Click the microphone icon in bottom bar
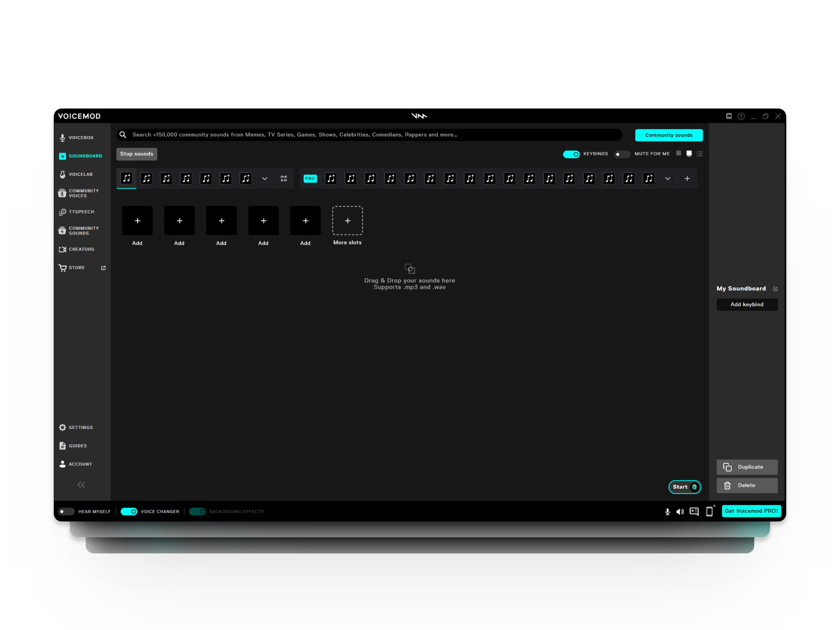840x630 pixels. click(x=667, y=511)
